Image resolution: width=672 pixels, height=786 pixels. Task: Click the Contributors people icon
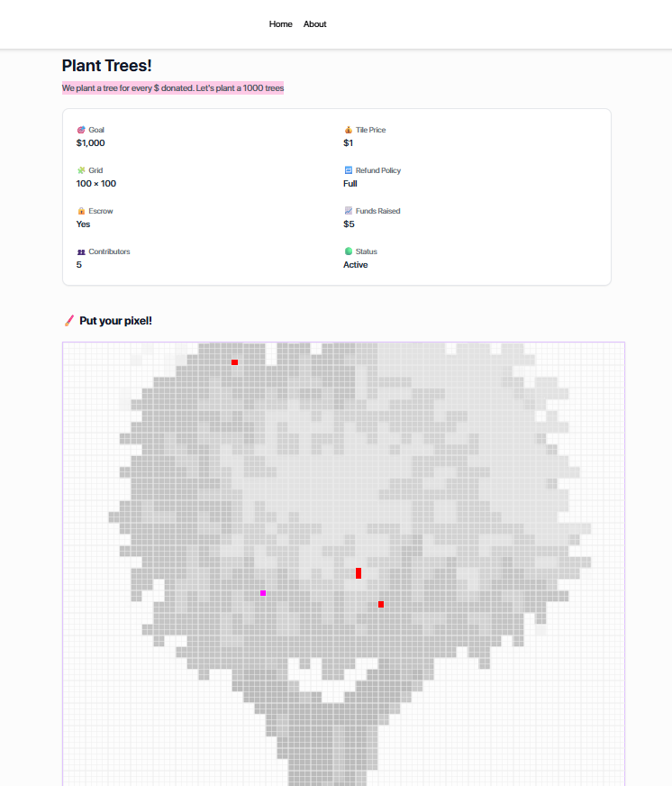tap(81, 251)
